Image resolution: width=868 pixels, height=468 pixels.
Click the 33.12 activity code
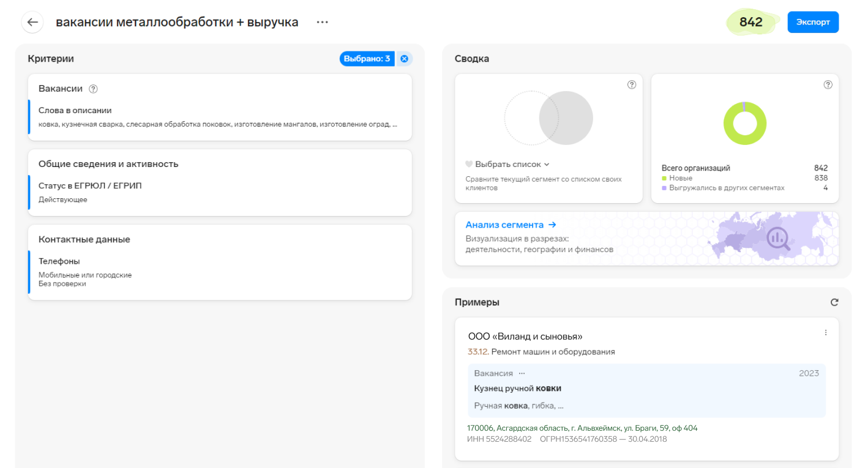[x=478, y=352]
